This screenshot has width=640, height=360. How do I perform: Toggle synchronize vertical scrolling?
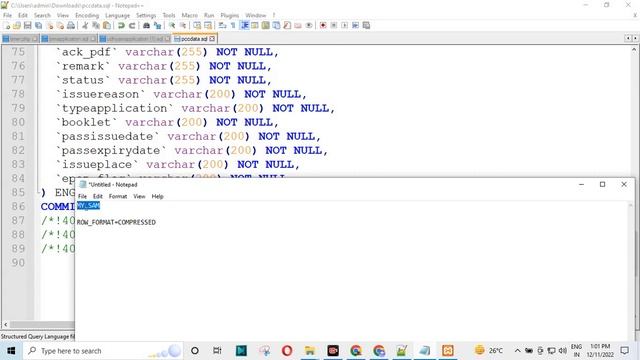[197, 25]
